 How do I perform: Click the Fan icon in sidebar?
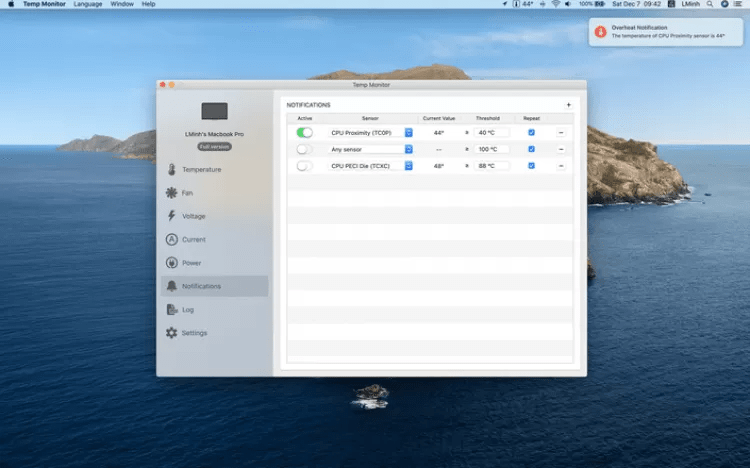click(x=172, y=193)
